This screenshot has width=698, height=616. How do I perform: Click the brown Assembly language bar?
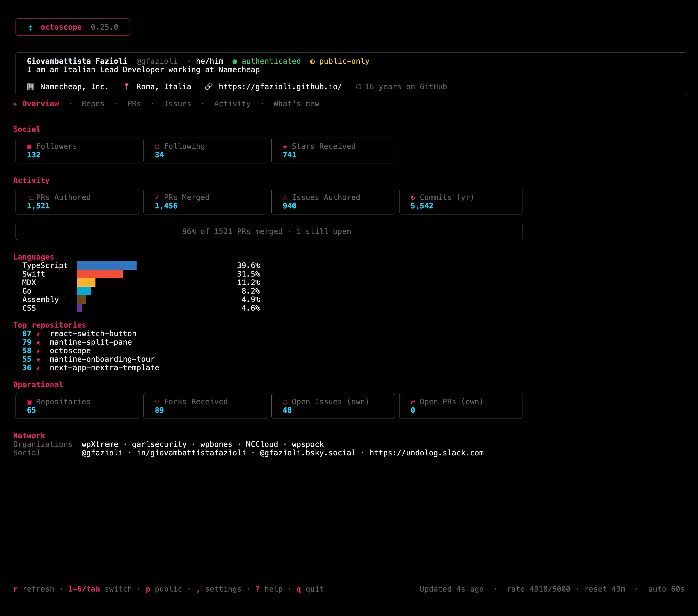(x=82, y=299)
